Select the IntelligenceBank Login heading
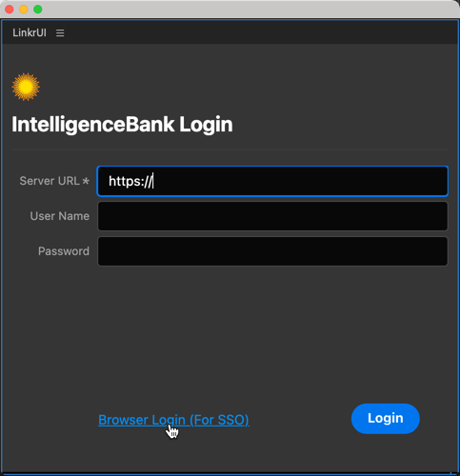 (x=122, y=125)
